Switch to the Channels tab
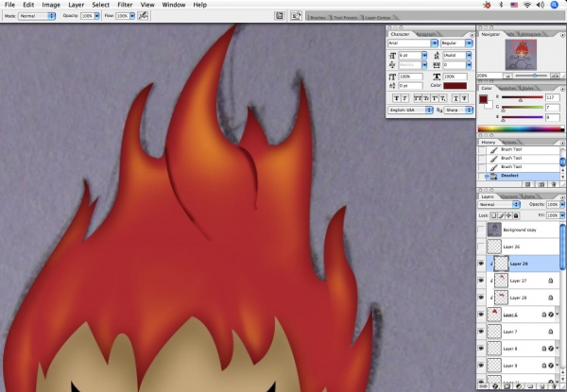The image size is (567, 392). point(509,196)
